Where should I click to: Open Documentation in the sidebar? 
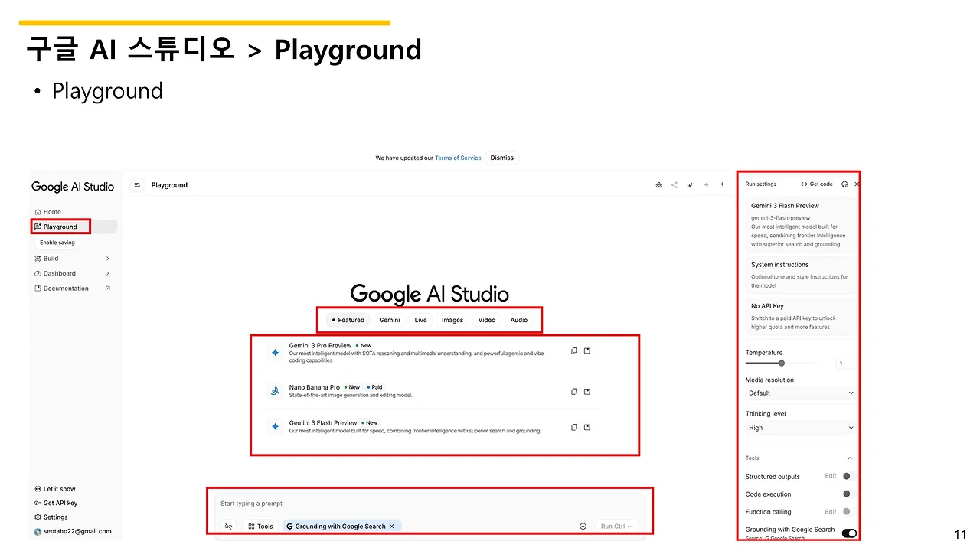click(73, 289)
